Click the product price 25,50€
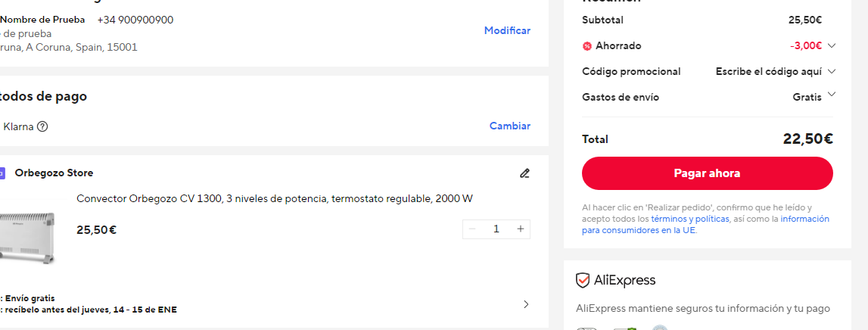 point(96,230)
